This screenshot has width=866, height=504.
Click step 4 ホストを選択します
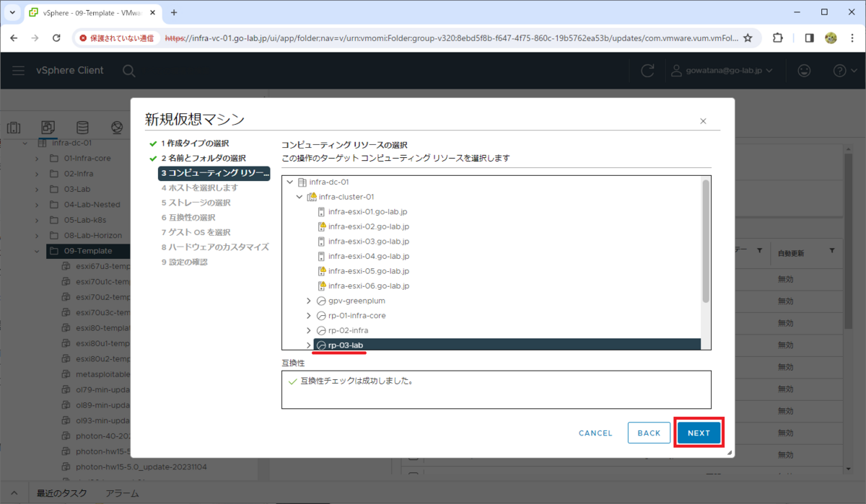(x=199, y=187)
